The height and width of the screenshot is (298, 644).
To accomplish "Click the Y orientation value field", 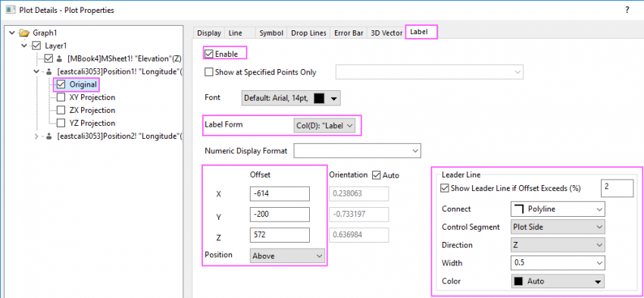I will click(x=359, y=214).
